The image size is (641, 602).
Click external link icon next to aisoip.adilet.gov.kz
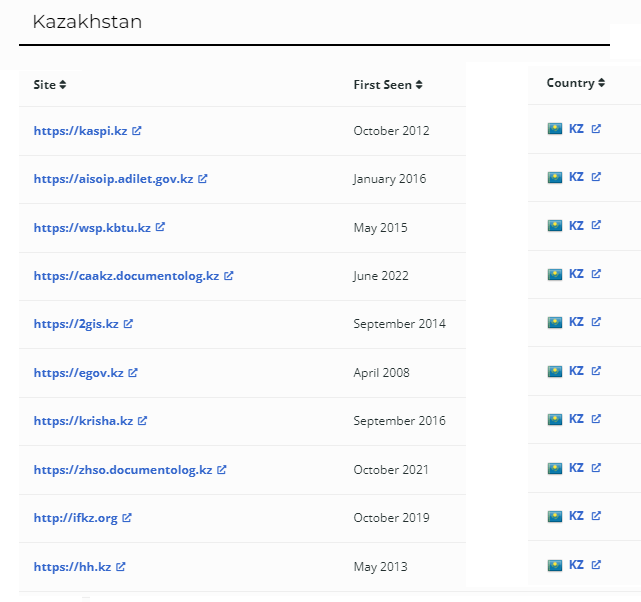point(203,179)
